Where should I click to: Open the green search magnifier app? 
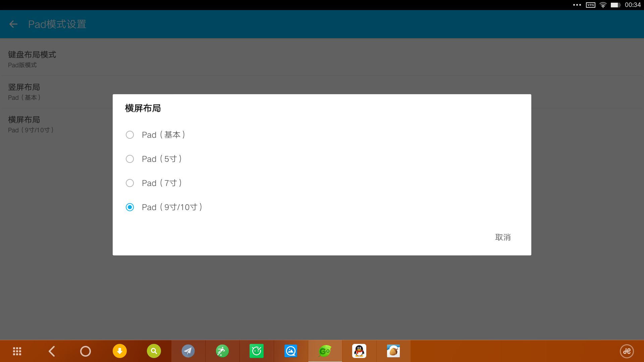[154, 351]
